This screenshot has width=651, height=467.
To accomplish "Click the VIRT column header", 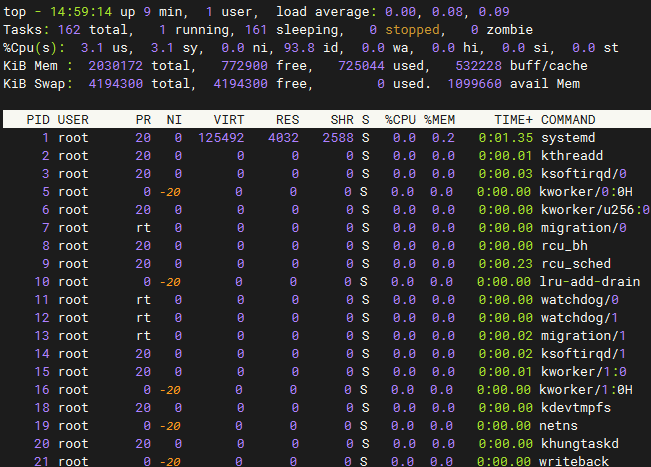I will [x=229, y=120].
